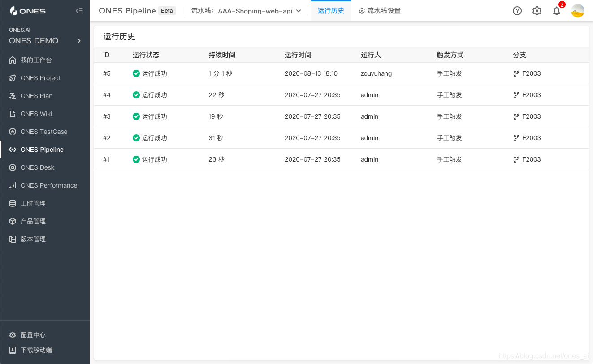Click the 分支 column header
This screenshot has width=593, height=364.
pyautogui.click(x=519, y=55)
